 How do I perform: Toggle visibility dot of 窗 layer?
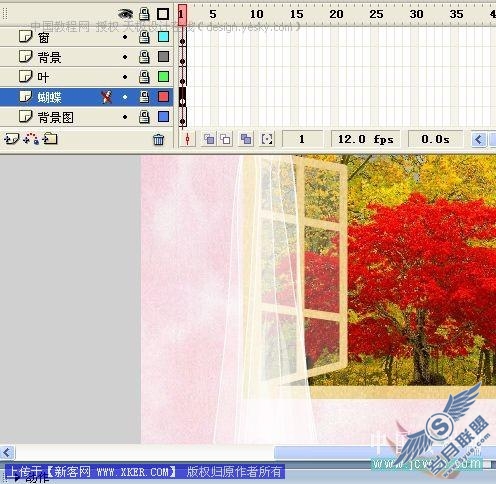125,37
